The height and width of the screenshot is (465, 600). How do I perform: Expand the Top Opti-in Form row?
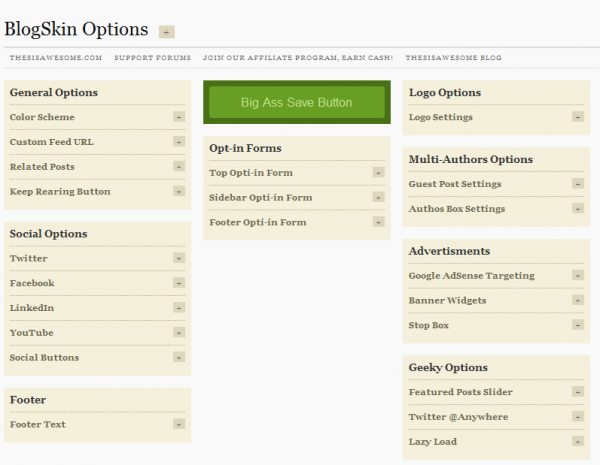tap(378, 173)
